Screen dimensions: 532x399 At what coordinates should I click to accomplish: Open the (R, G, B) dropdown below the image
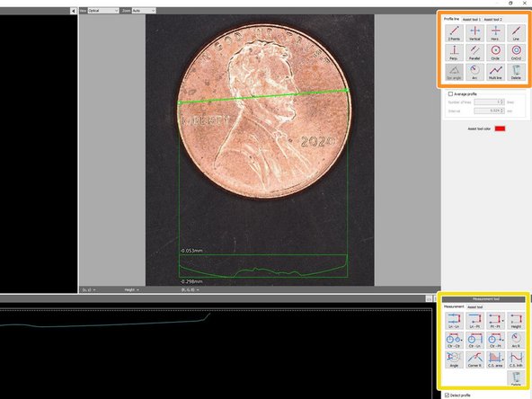coord(190,289)
